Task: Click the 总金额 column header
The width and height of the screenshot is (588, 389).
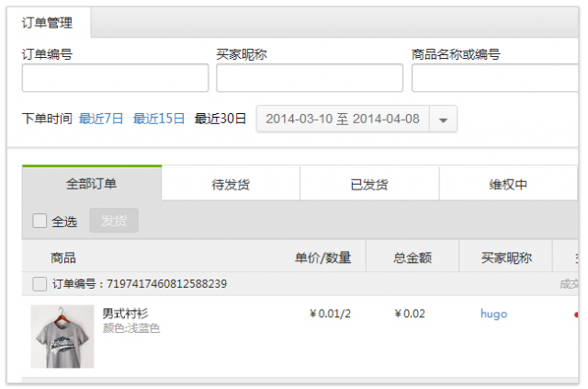Action: pos(411,257)
